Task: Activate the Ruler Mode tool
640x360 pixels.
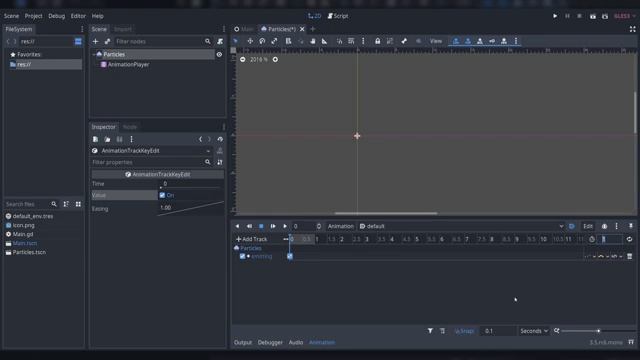Action: tap(324, 41)
